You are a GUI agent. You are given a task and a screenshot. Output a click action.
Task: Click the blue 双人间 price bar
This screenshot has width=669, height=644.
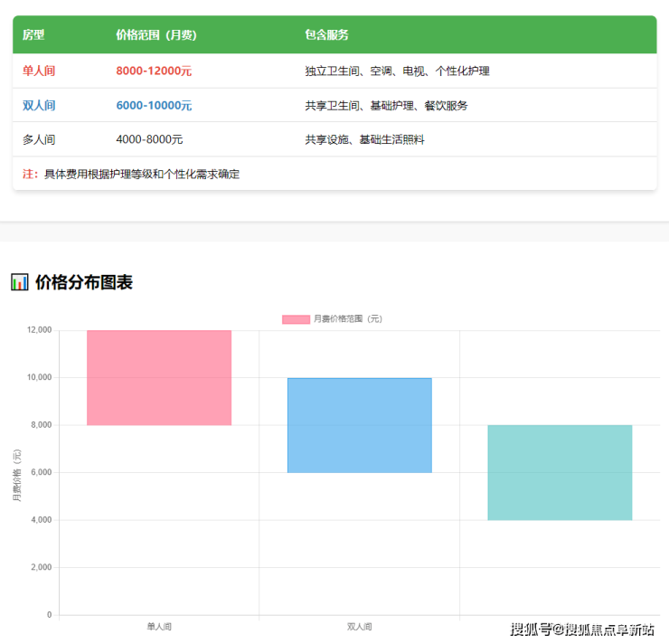tap(359, 425)
